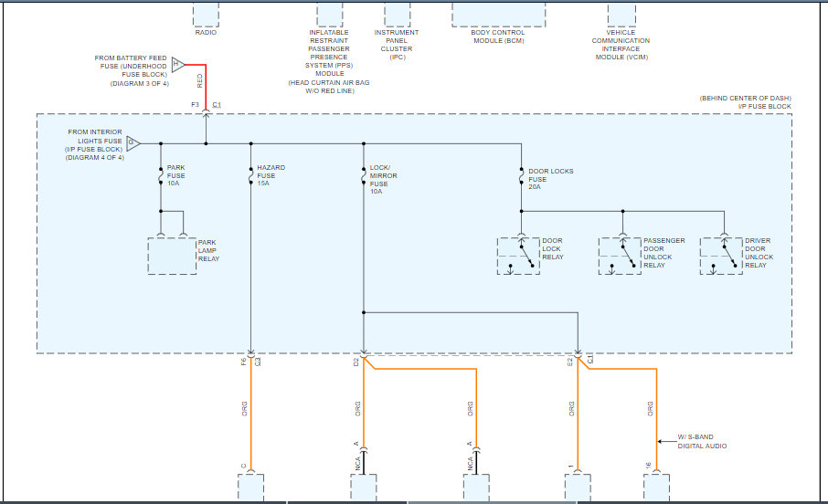The image size is (828, 504).
Task: Click the Body Control Module (BCM) label
Action: click(498, 37)
